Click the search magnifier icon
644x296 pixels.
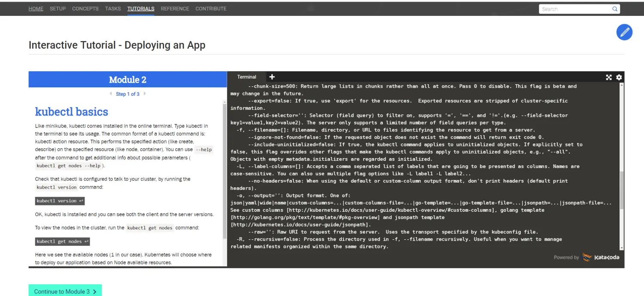click(615, 9)
